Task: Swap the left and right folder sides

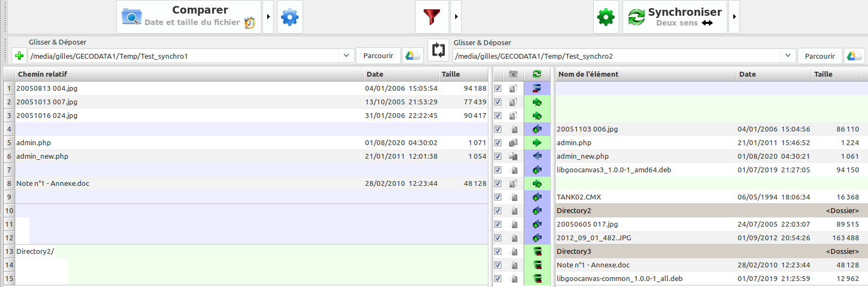Action: tap(438, 50)
